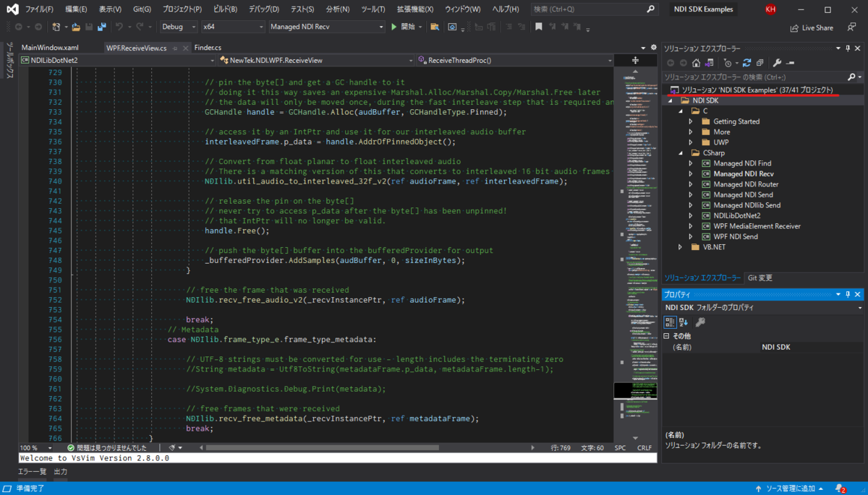Click the notifications bell in status bar
Screen dimensions: 868x495
(841, 488)
